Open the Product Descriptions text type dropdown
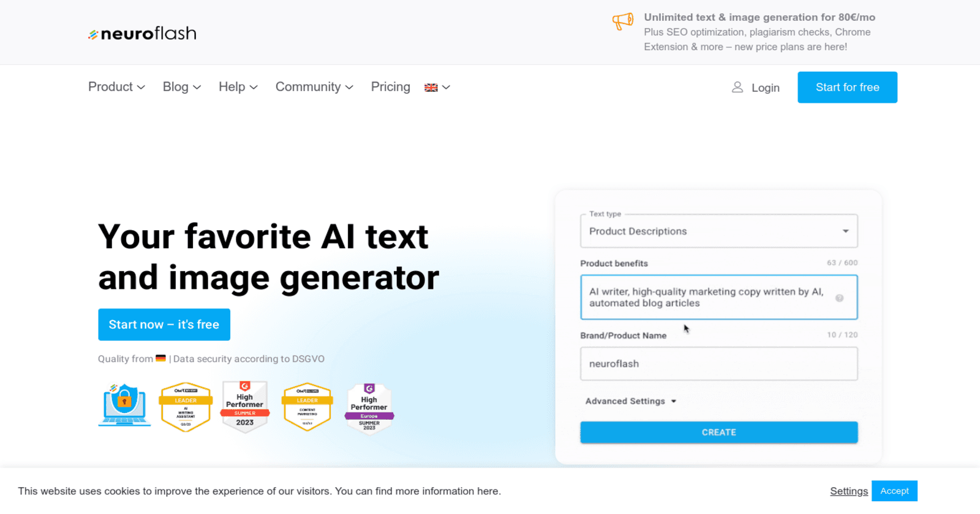Image resolution: width=980 pixels, height=514 pixels. tap(718, 231)
